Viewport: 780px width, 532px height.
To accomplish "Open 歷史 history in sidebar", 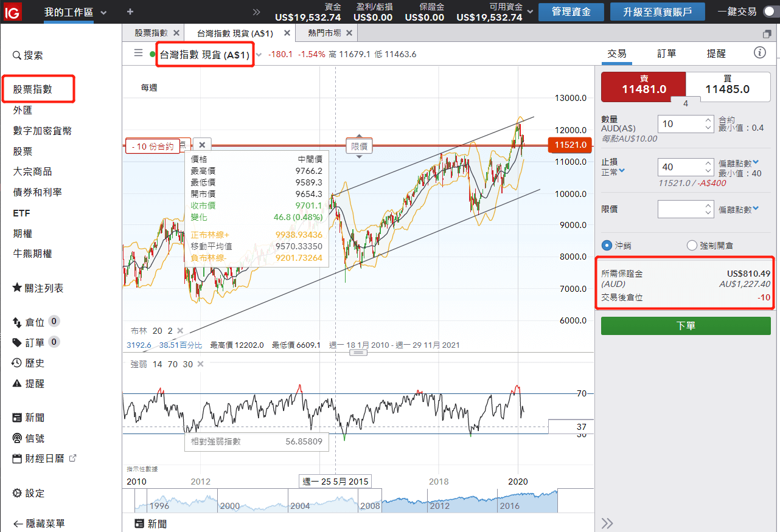I will point(29,363).
